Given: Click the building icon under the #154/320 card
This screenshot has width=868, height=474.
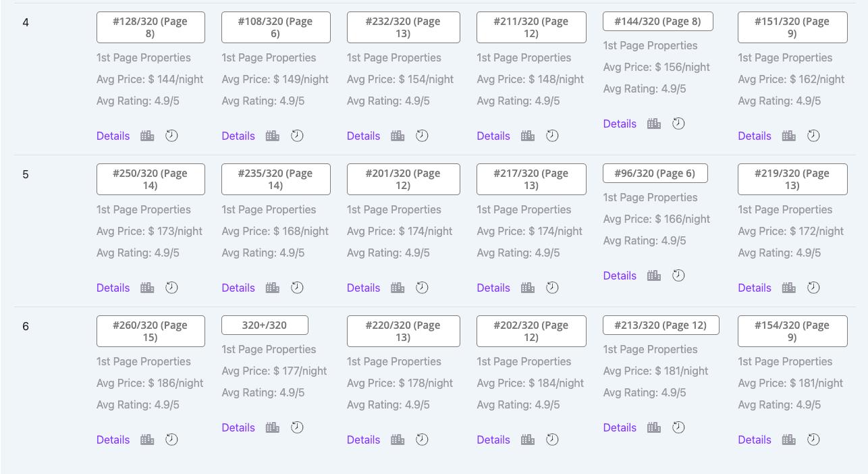Looking at the screenshot, I should [x=788, y=440].
